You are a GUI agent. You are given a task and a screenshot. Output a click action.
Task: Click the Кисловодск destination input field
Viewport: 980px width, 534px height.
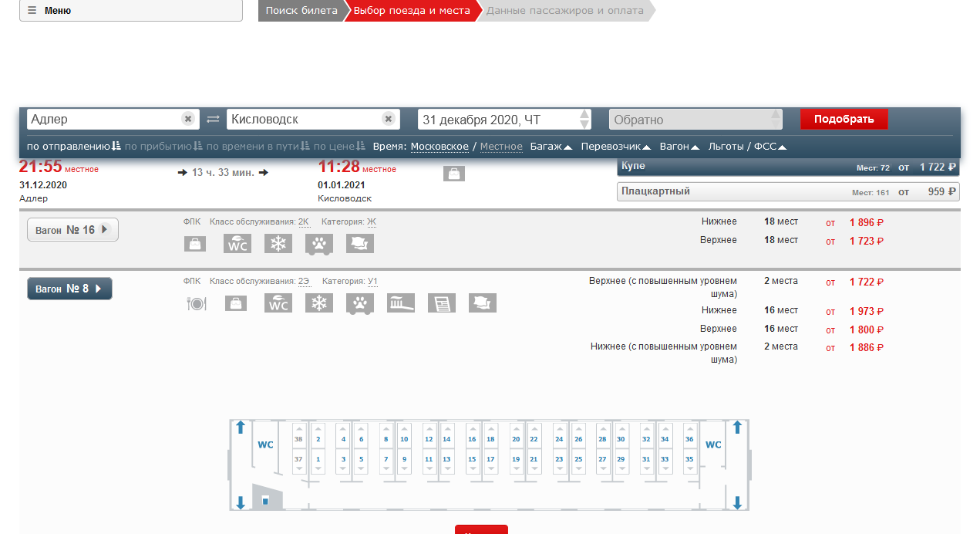[303, 120]
